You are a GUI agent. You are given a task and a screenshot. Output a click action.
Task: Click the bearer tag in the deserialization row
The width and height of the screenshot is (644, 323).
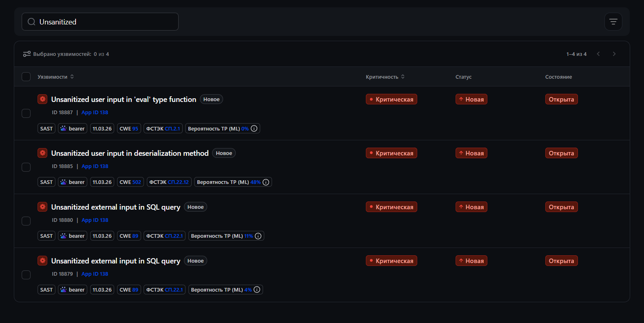coord(73,182)
